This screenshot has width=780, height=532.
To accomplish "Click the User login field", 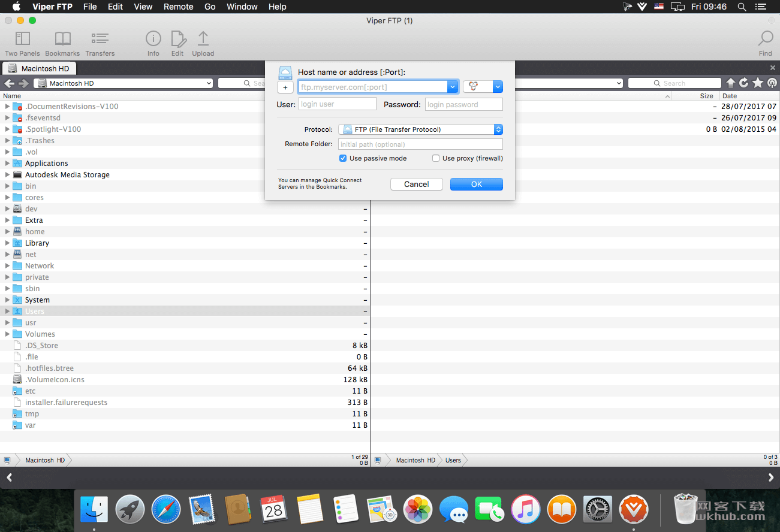I will pyautogui.click(x=338, y=104).
